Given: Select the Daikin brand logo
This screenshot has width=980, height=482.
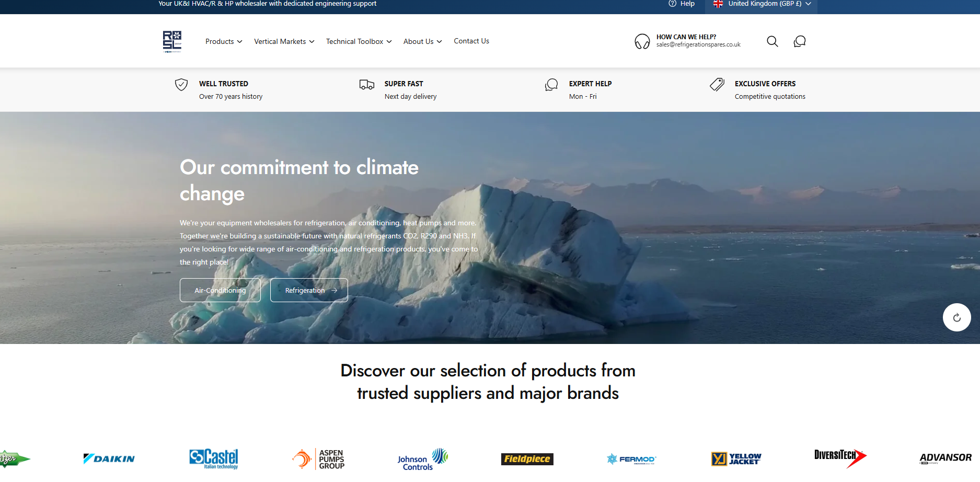Looking at the screenshot, I should 109,458.
